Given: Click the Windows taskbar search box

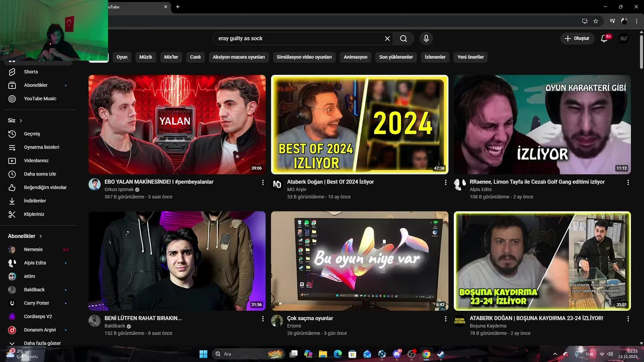Looking at the screenshot, I should [x=249, y=354].
